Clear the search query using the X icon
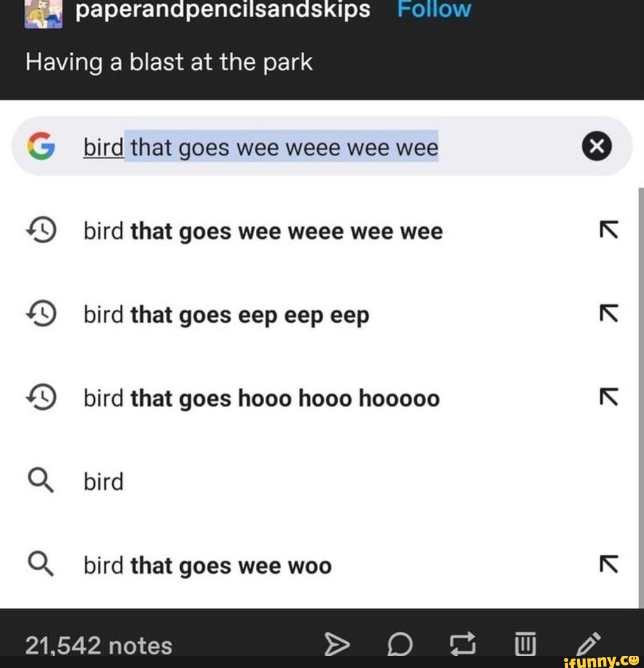 tap(598, 146)
